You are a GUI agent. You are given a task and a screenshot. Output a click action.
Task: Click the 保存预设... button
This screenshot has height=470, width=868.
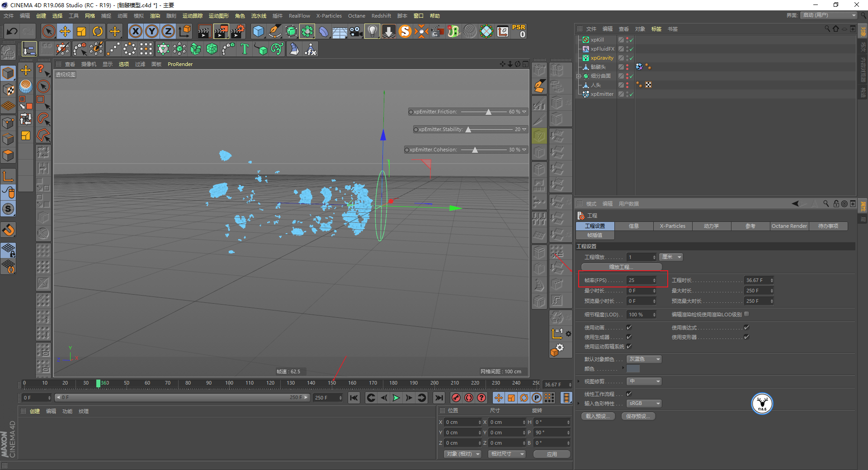click(x=638, y=416)
